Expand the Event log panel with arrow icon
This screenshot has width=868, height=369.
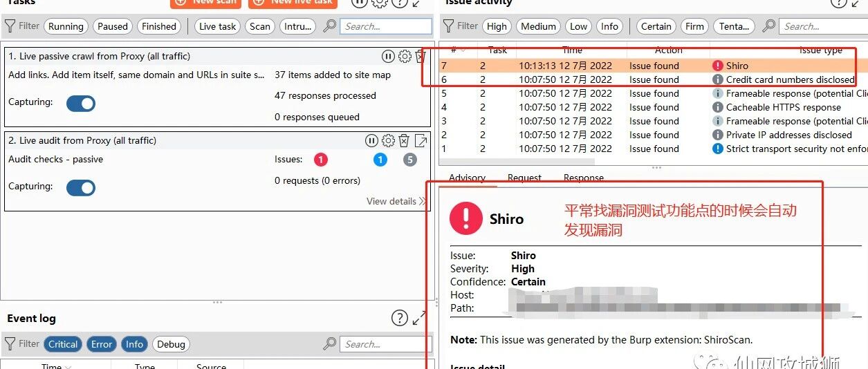click(x=419, y=318)
